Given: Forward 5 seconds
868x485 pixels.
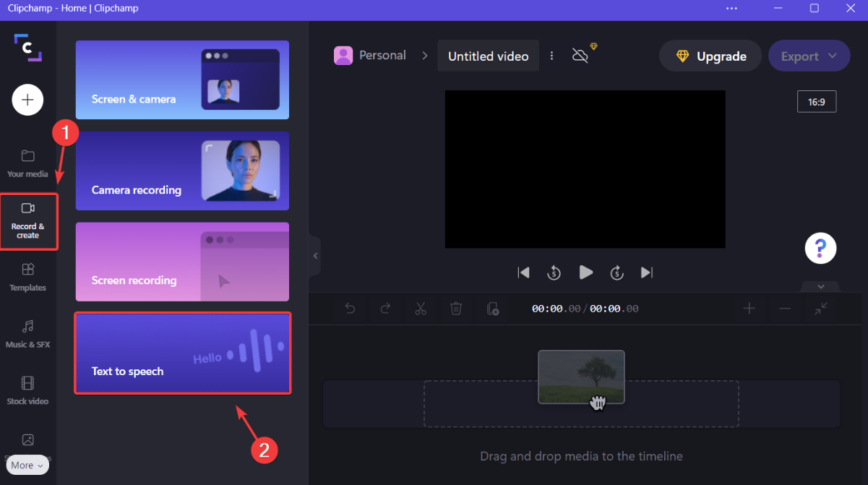Looking at the screenshot, I should 616,272.
